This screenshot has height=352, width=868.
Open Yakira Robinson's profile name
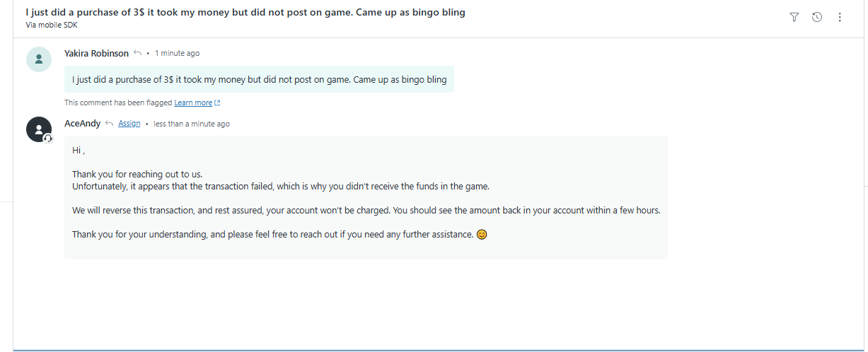coord(96,53)
